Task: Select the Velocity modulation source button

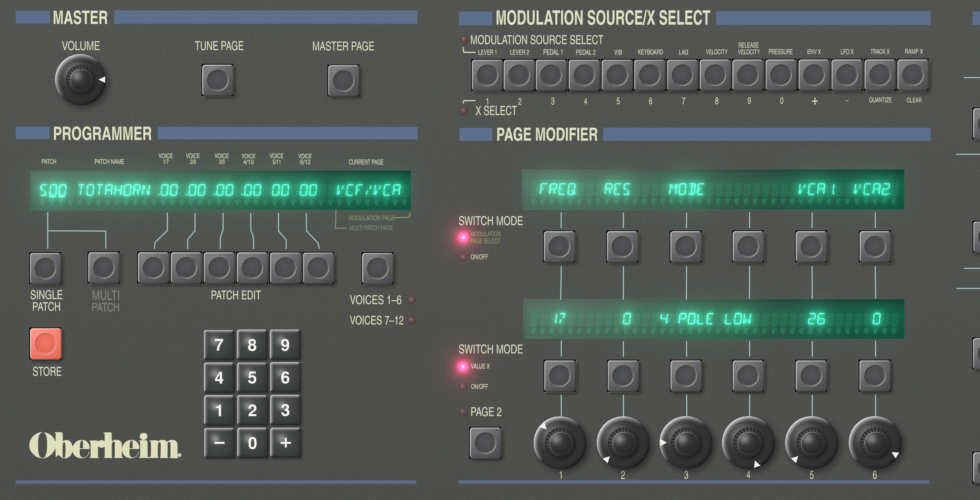Action: click(715, 75)
